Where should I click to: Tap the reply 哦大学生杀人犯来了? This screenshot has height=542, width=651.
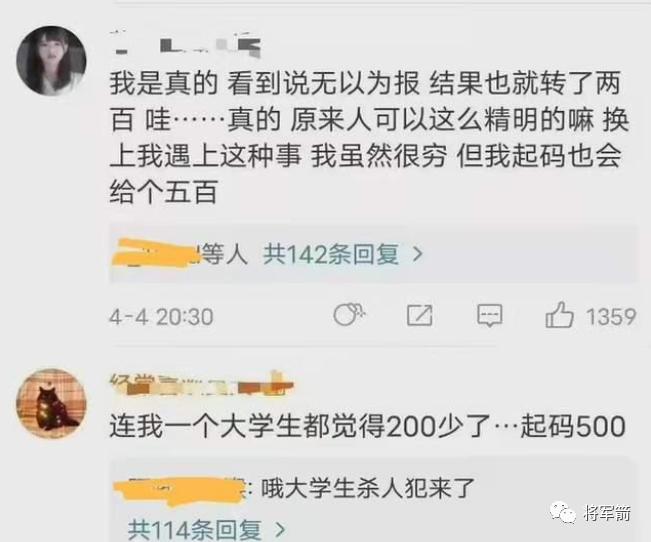[x=368, y=488]
